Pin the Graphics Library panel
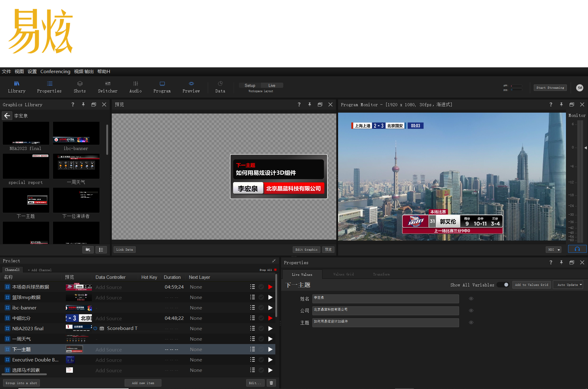 pyautogui.click(x=83, y=104)
